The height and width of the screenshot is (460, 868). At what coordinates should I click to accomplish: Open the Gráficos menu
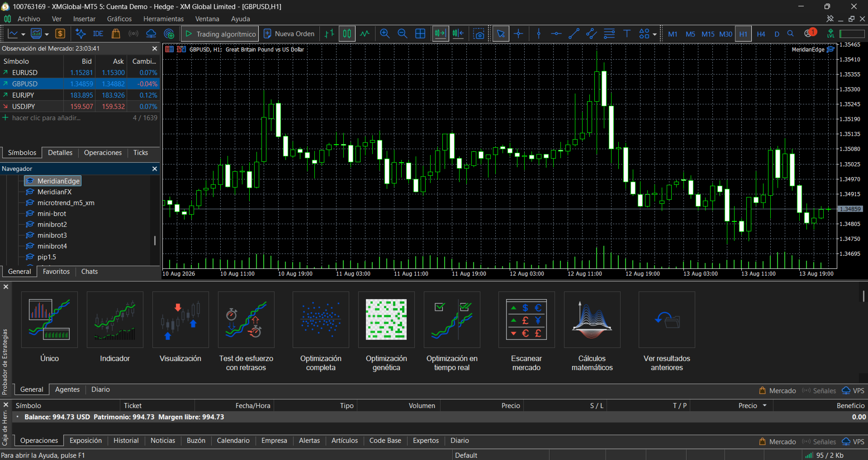pos(119,19)
